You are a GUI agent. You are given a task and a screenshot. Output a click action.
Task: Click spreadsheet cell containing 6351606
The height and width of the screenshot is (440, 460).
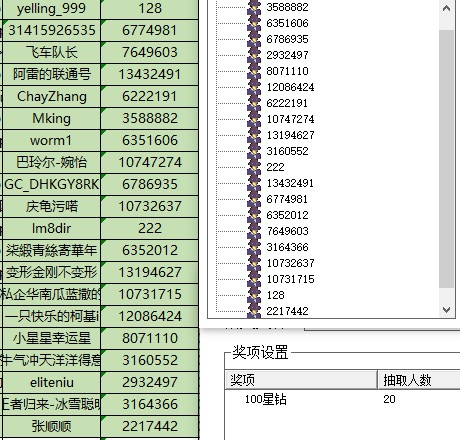tap(150, 140)
